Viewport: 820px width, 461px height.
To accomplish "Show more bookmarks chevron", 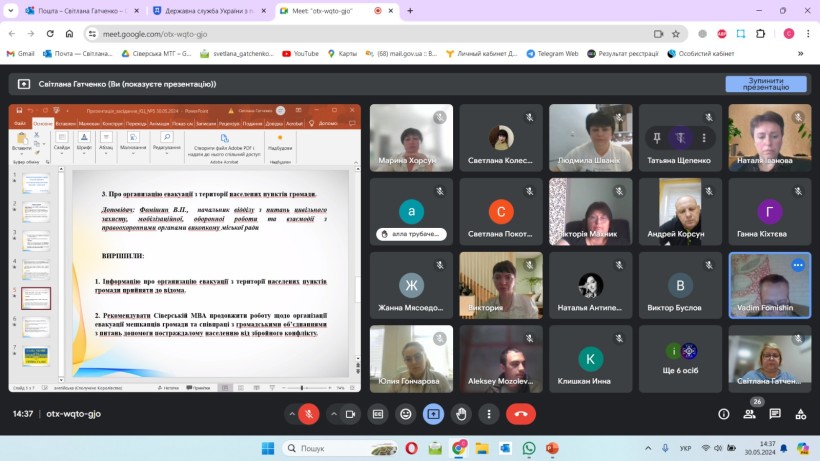I will click(x=800, y=53).
